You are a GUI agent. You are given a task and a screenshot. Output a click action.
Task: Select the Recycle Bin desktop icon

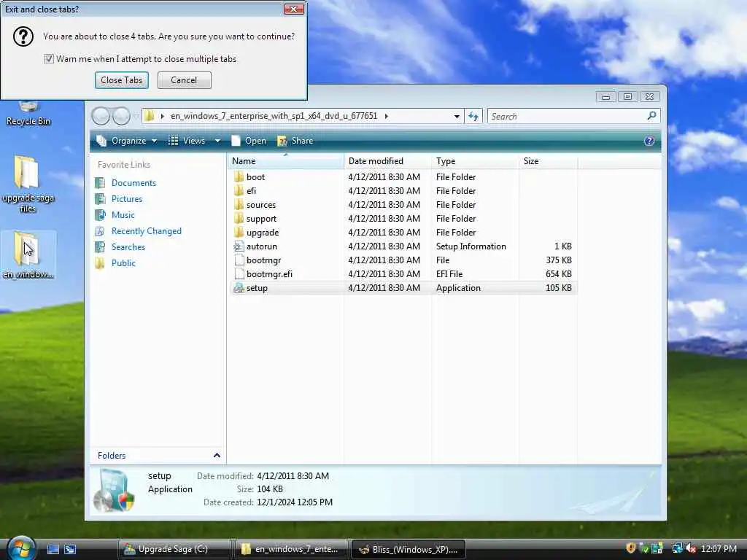pyautogui.click(x=28, y=113)
